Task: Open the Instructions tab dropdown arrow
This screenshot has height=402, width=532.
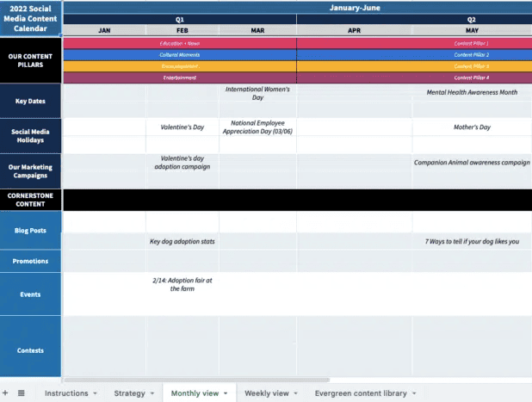Action: pos(95,393)
